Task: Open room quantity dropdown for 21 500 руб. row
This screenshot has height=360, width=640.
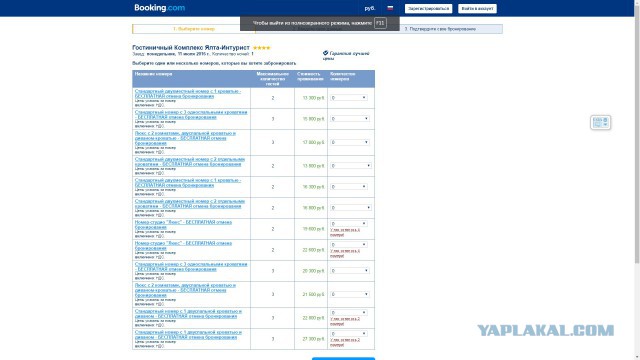Action: (x=350, y=294)
